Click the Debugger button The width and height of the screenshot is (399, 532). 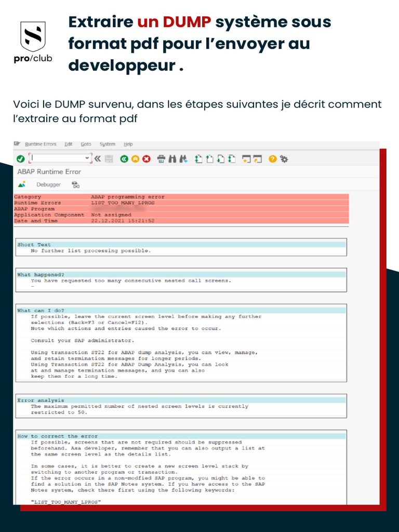(x=48, y=184)
